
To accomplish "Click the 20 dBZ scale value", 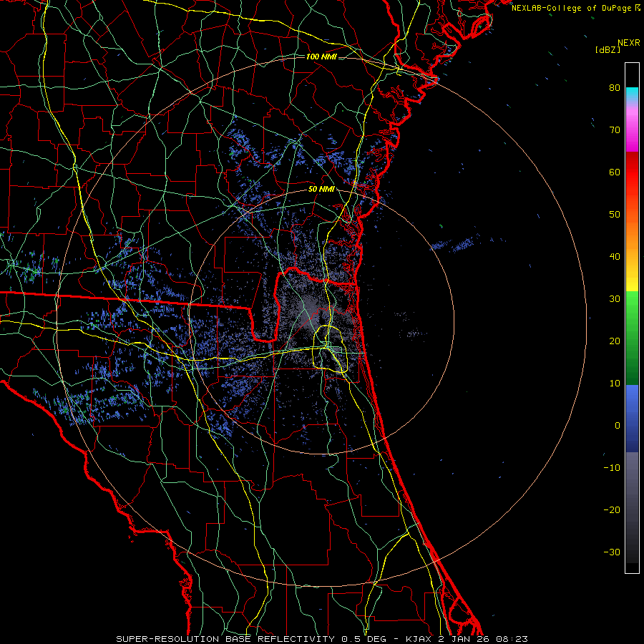I will 615,341.
